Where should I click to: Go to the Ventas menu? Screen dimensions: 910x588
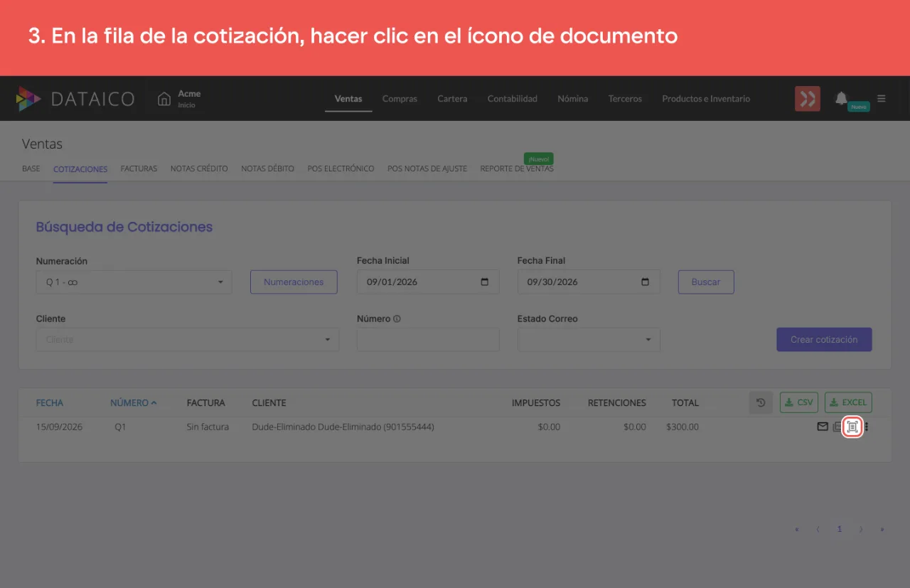348,99
